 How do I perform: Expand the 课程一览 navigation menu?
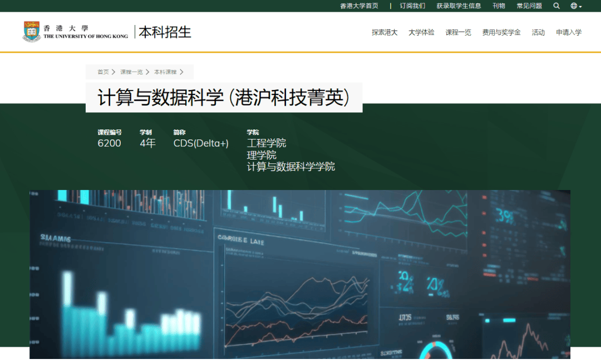(x=457, y=32)
